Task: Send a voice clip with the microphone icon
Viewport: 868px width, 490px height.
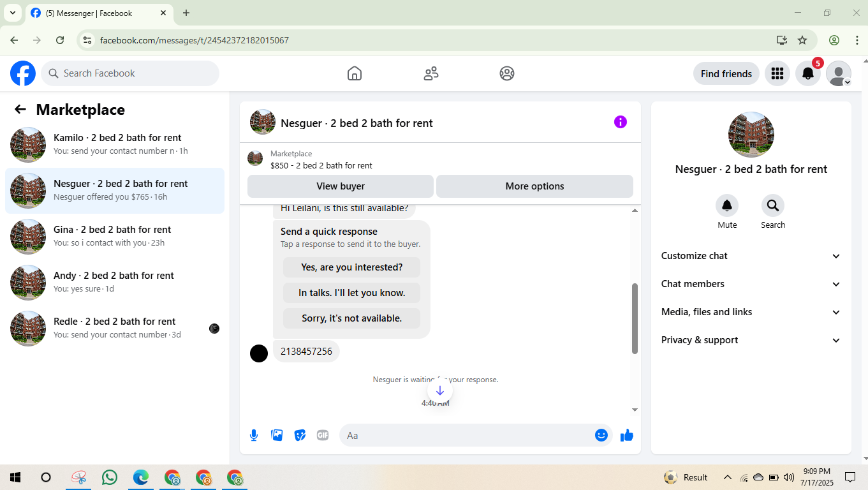Action: pos(254,435)
